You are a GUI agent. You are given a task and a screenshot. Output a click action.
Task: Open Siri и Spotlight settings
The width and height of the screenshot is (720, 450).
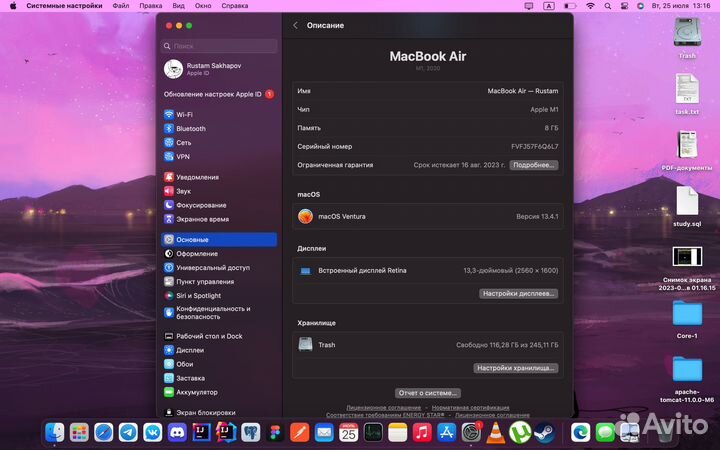coord(192,296)
